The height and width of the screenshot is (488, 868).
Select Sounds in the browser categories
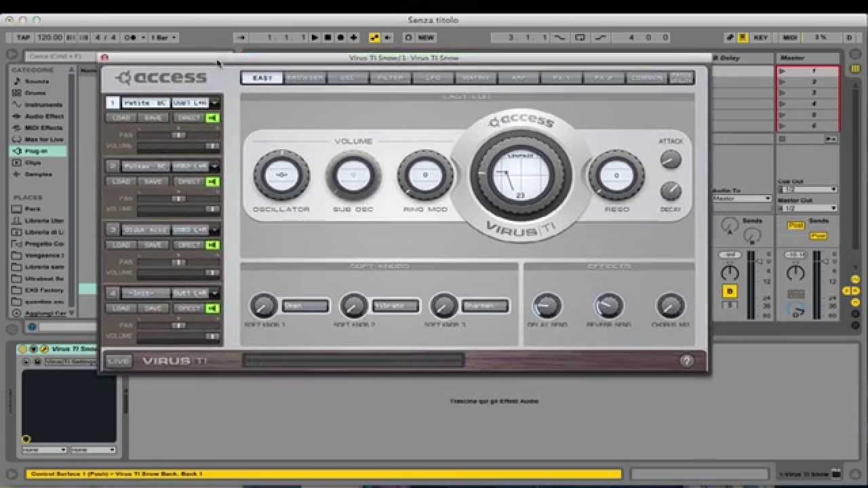(x=37, y=81)
